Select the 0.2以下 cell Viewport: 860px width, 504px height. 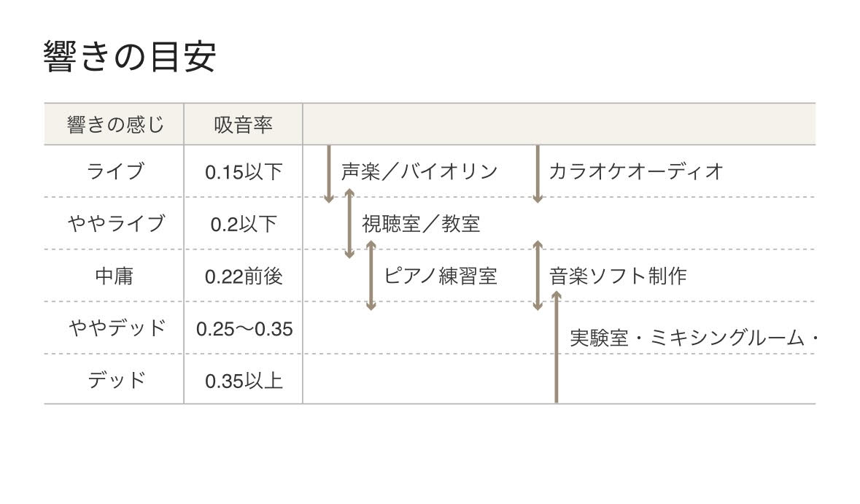244,224
